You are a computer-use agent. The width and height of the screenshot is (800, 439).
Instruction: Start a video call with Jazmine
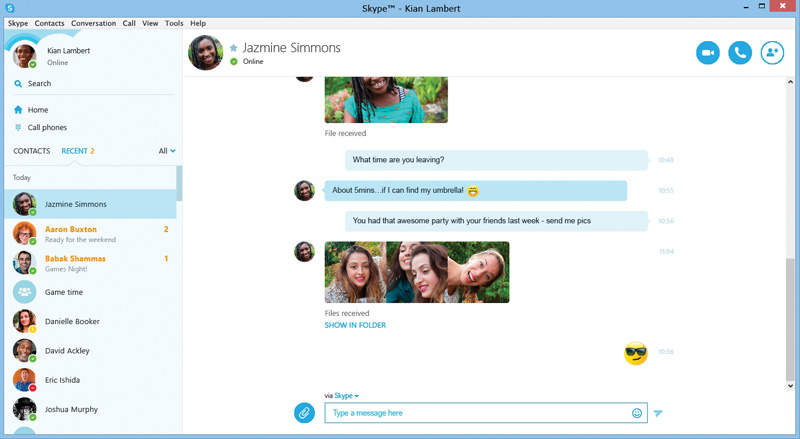(x=708, y=53)
